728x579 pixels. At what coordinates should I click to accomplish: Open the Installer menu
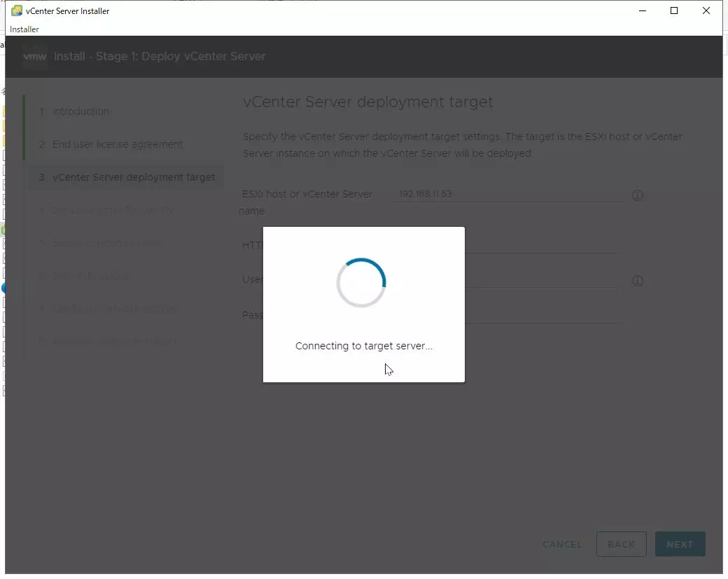click(x=24, y=29)
